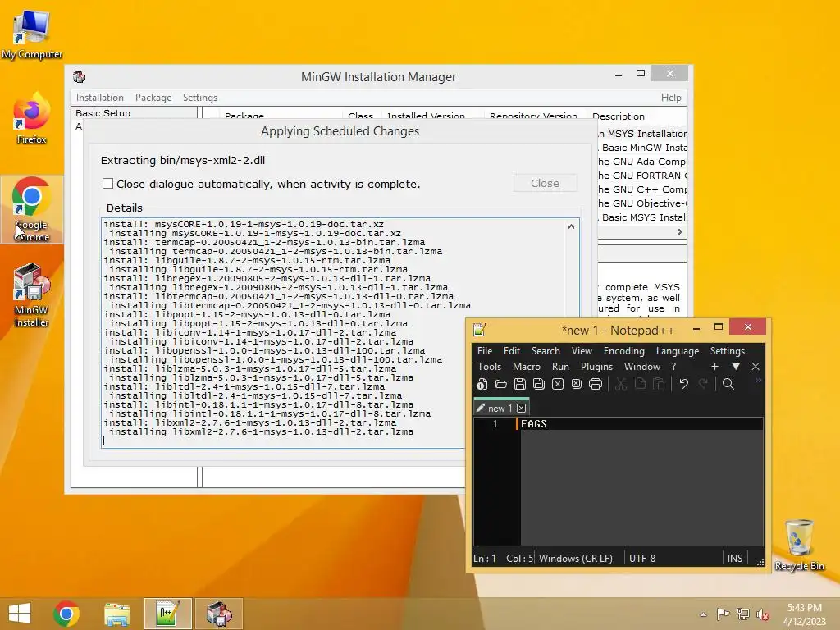The height and width of the screenshot is (630, 840).
Task: Click the Windows Start button
Action: 20,614
